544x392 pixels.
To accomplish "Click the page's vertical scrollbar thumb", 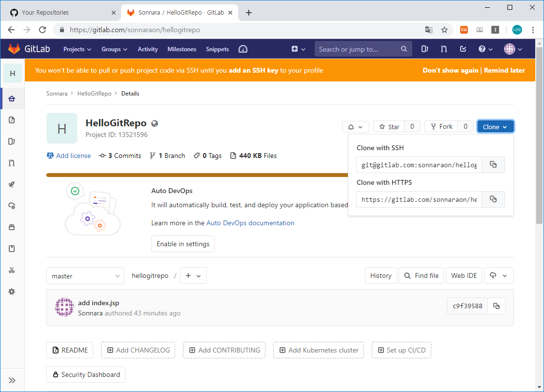I will click(x=539, y=135).
